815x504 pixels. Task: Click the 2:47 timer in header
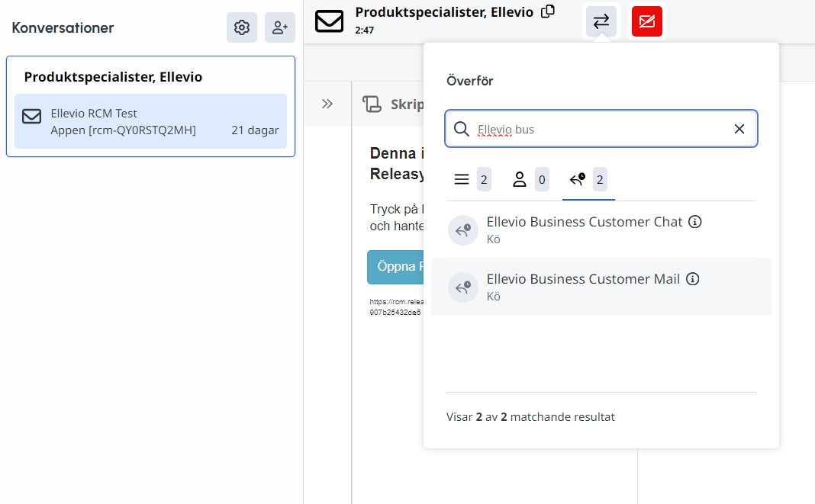tap(364, 30)
